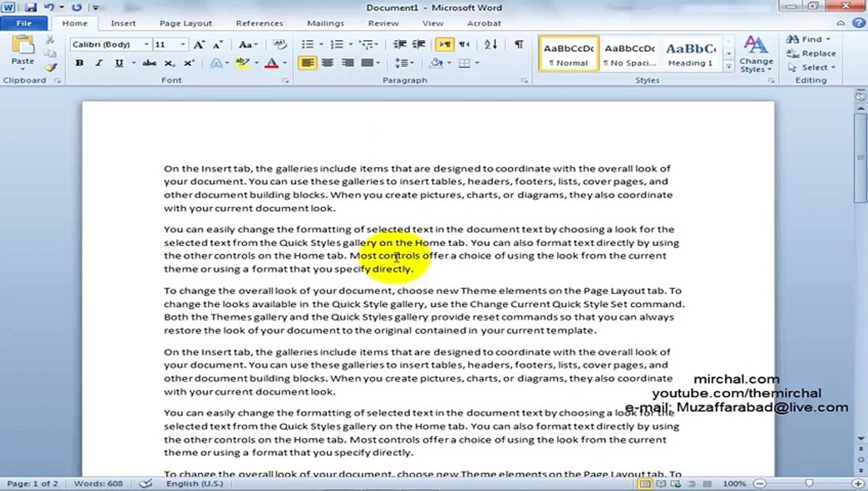Image resolution: width=868 pixels, height=491 pixels.
Task: Click the Find button
Action: click(x=808, y=39)
